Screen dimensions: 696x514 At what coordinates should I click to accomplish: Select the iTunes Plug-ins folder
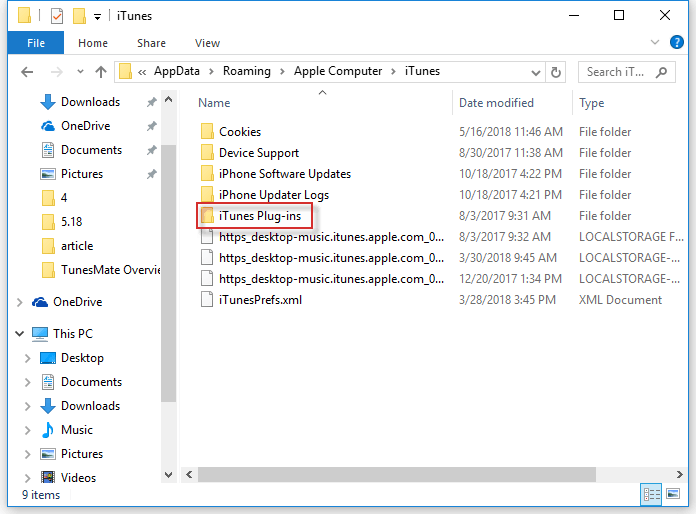coord(253,216)
